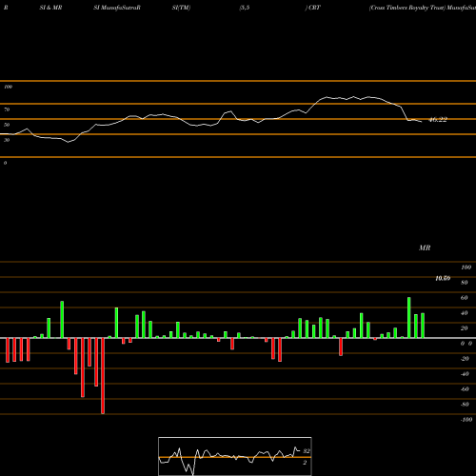Click the tallest green MR bar near the right
Viewport: 476px width, 476px height.
pyautogui.click(x=409, y=318)
